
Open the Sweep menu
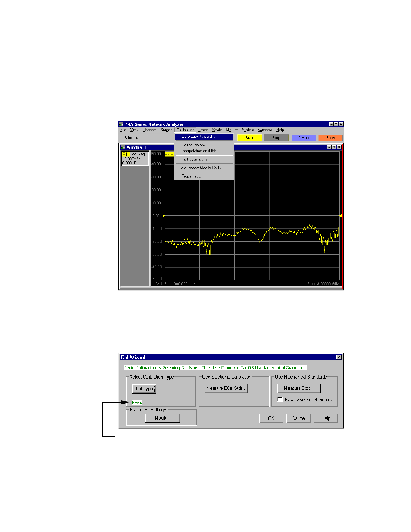coord(167,130)
